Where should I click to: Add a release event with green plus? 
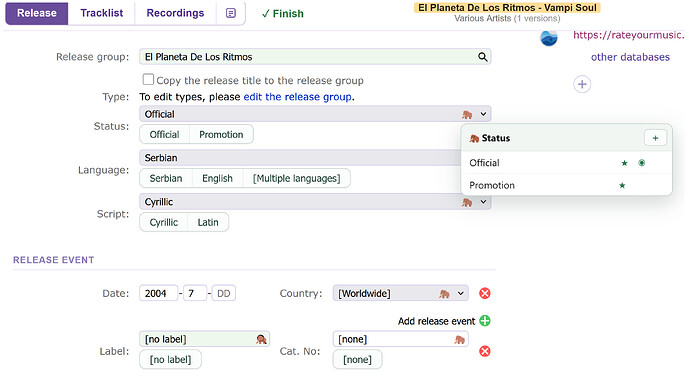[485, 321]
